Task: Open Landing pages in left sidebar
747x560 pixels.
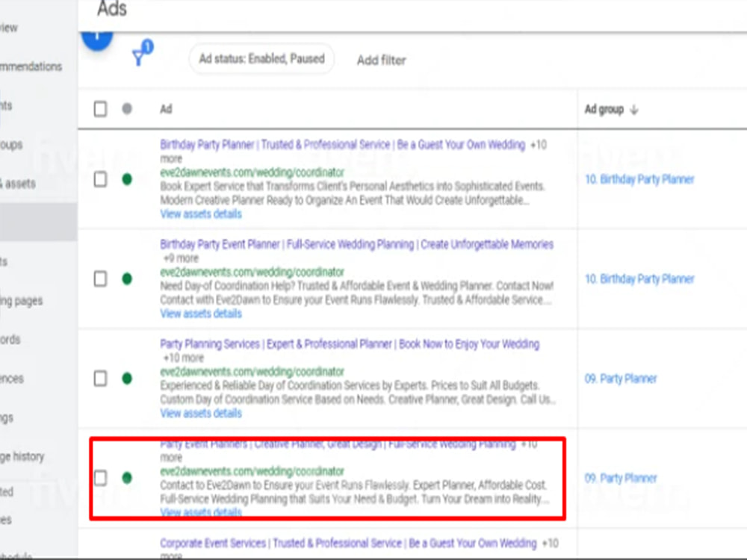Action: tap(22, 300)
